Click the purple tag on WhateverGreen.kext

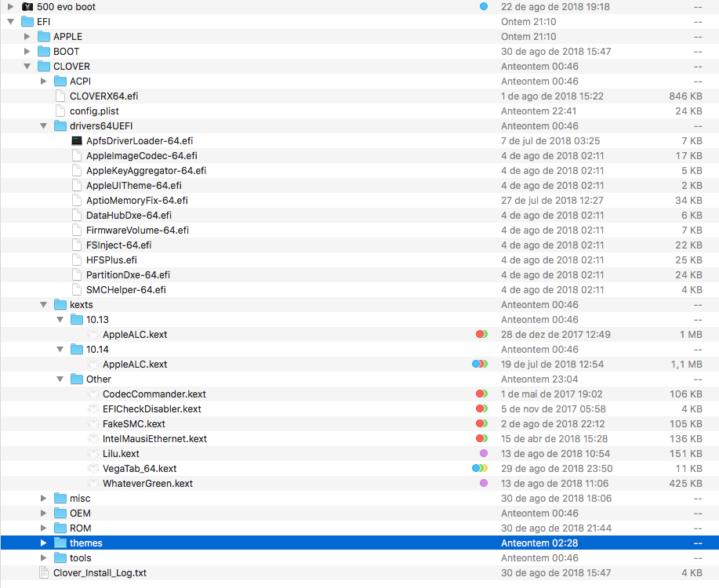click(484, 483)
